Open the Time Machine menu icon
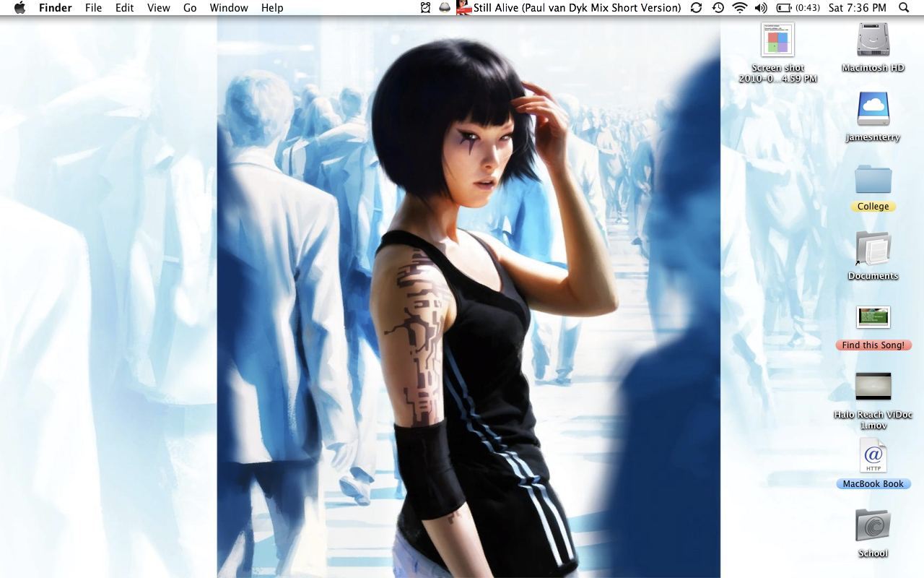The width and height of the screenshot is (924, 578). [718, 8]
